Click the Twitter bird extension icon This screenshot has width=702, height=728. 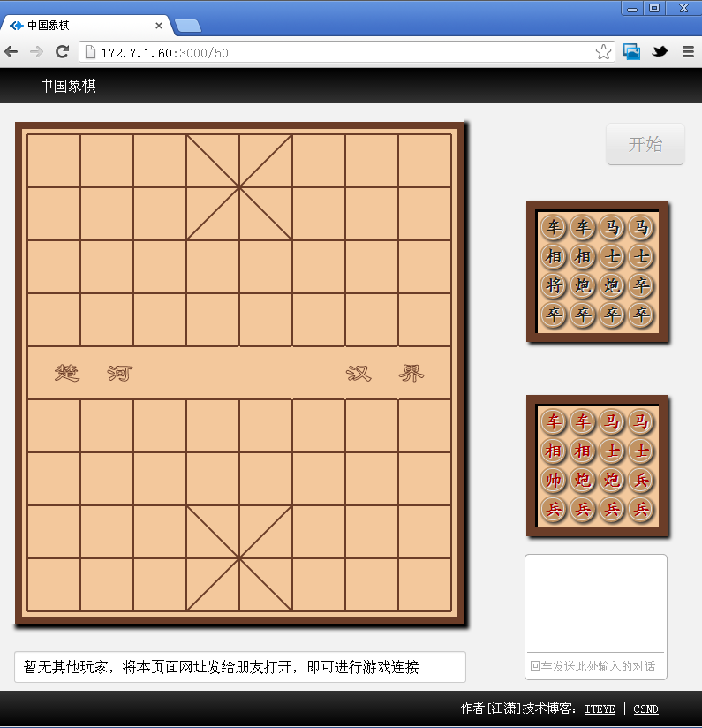tap(660, 51)
